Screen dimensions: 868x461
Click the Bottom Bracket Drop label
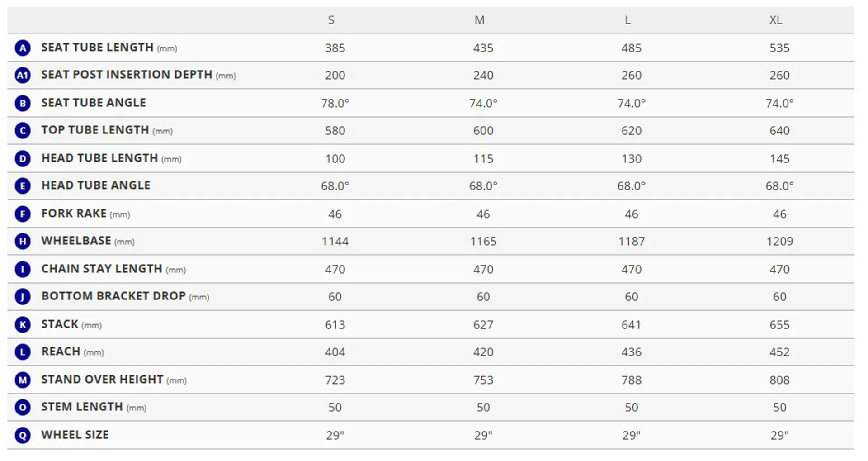click(x=113, y=296)
